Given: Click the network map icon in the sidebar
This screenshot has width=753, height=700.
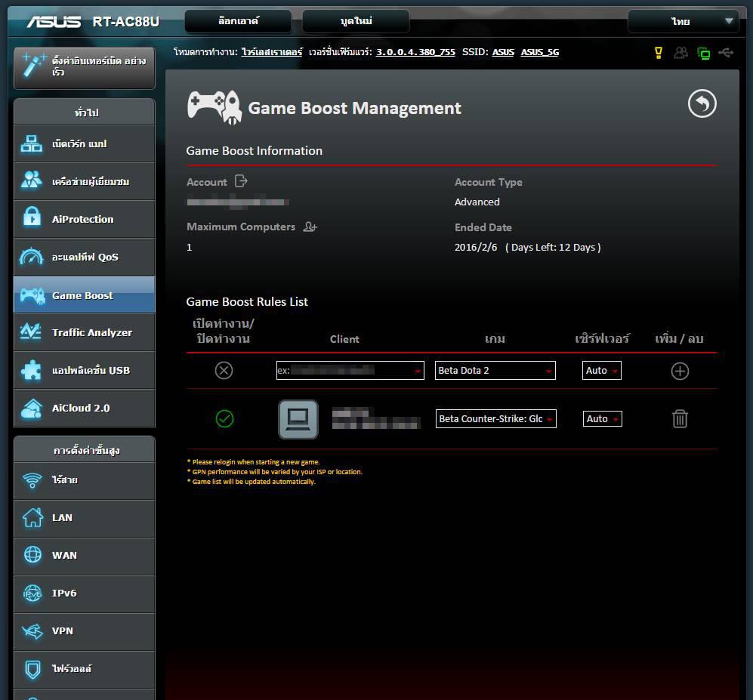Looking at the screenshot, I should coord(32,143).
